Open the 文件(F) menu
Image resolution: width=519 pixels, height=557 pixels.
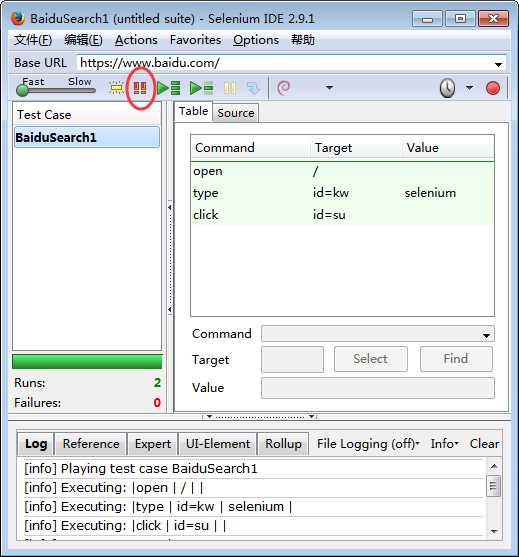[33, 40]
